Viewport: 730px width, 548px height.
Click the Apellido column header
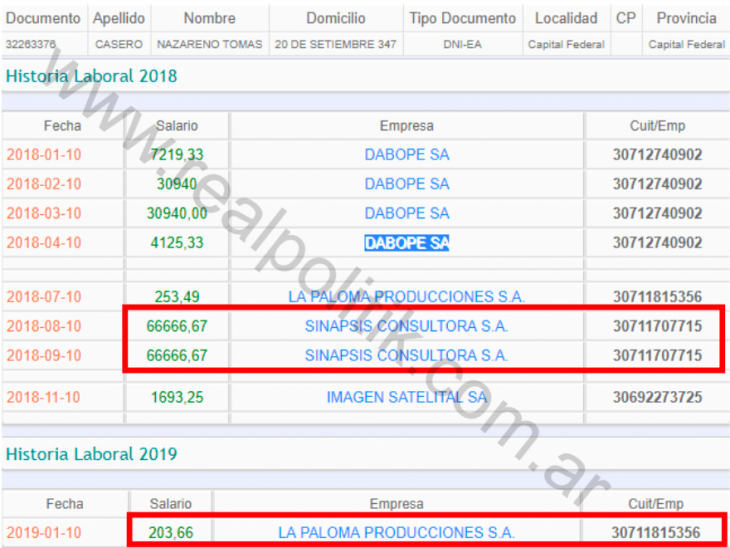(x=119, y=18)
